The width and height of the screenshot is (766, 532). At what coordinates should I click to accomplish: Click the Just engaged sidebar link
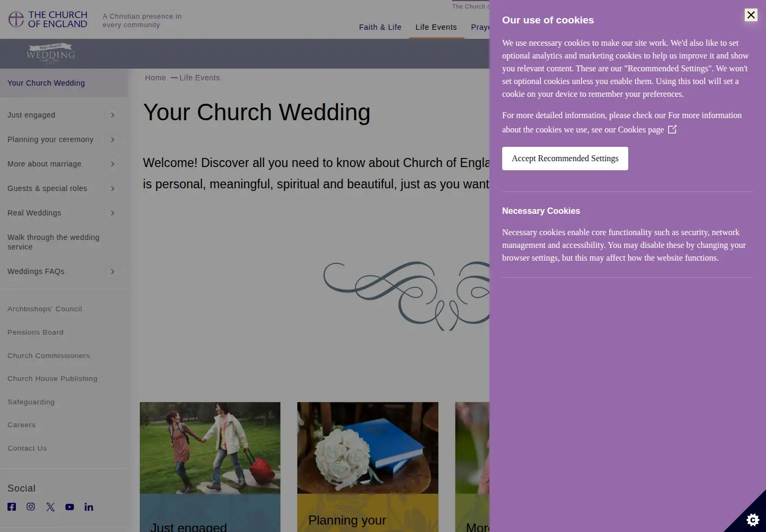(x=31, y=115)
